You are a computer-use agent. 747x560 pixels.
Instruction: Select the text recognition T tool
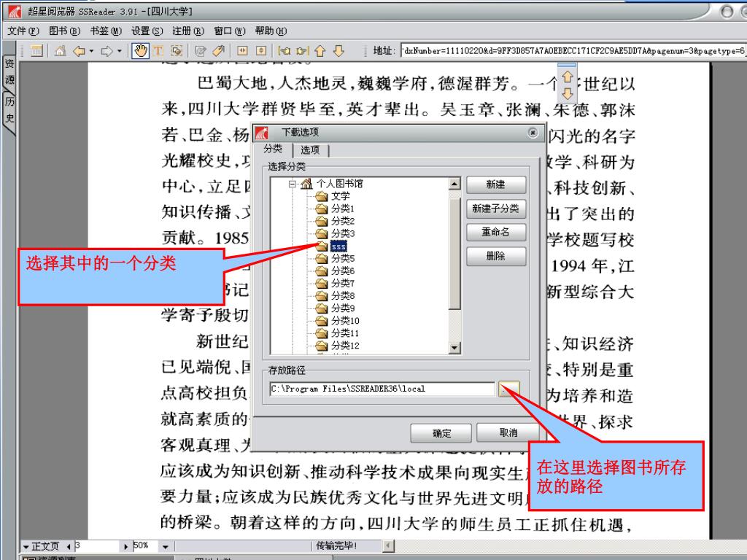(x=158, y=50)
